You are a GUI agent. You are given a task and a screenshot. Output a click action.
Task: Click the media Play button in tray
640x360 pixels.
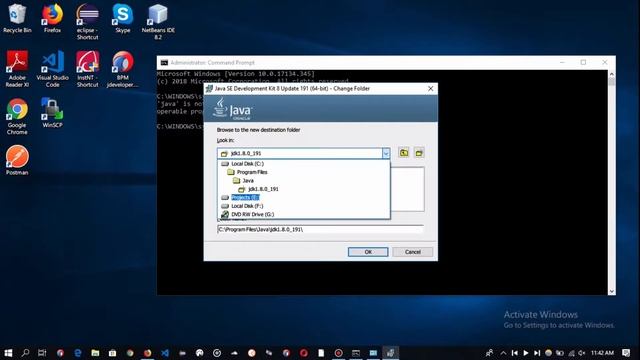(x=526, y=353)
